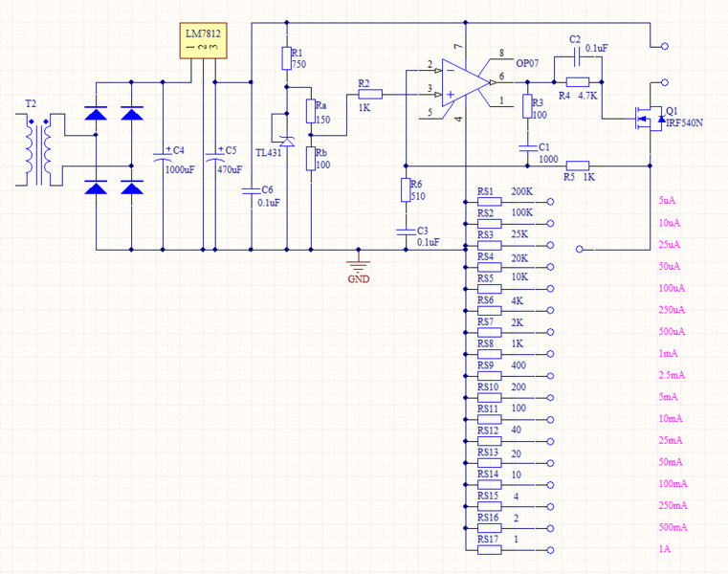Select the pink 1A range label

(665, 549)
